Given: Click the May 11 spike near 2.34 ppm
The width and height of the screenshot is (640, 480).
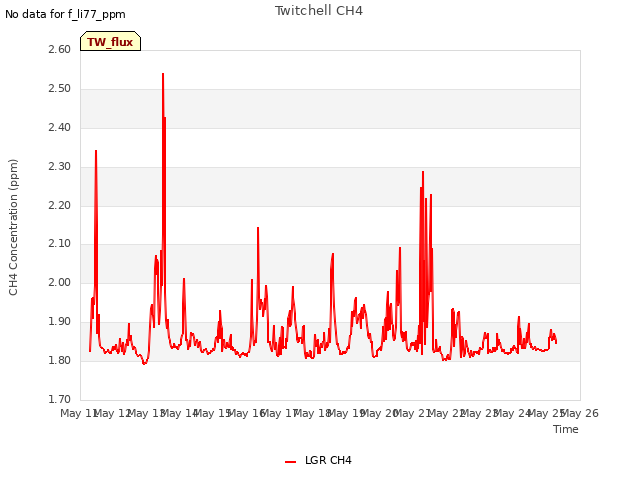Looking at the screenshot, I should [96, 151].
